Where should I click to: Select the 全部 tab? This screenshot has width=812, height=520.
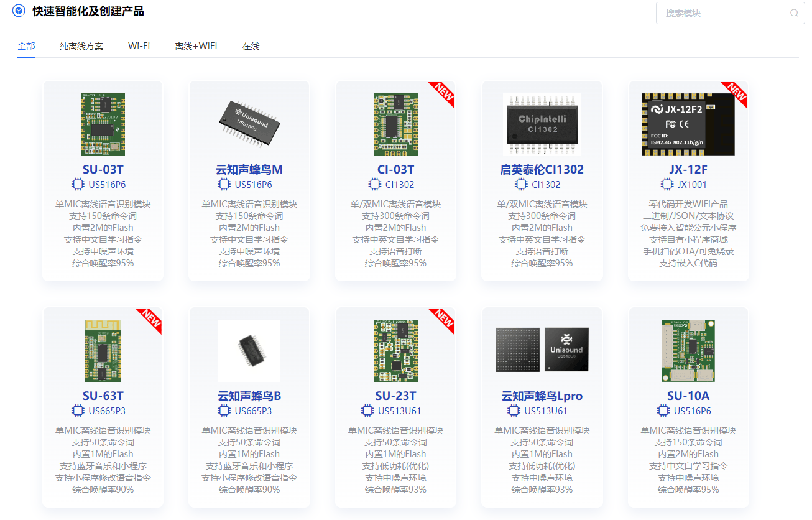coord(27,45)
